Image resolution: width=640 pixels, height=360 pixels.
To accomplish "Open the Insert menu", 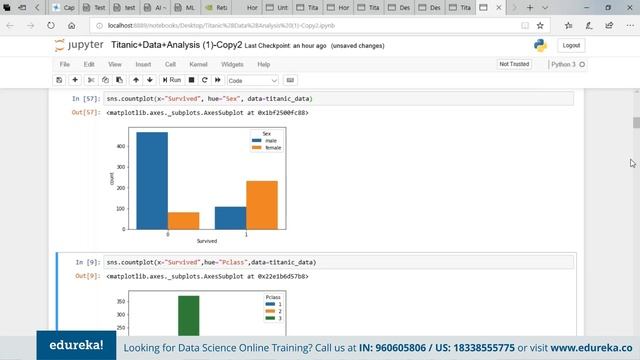I will (x=143, y=64).
